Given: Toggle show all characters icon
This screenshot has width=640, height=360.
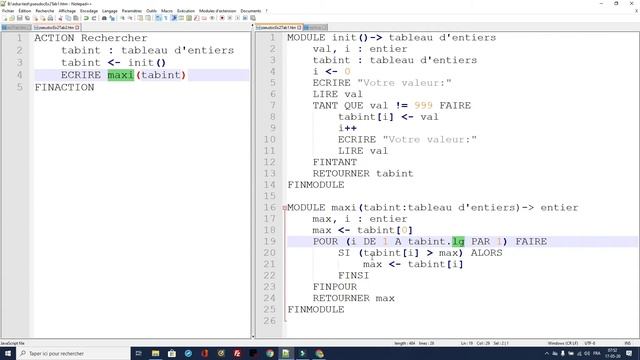Looking at the screenshot, I should coord(166,18).
